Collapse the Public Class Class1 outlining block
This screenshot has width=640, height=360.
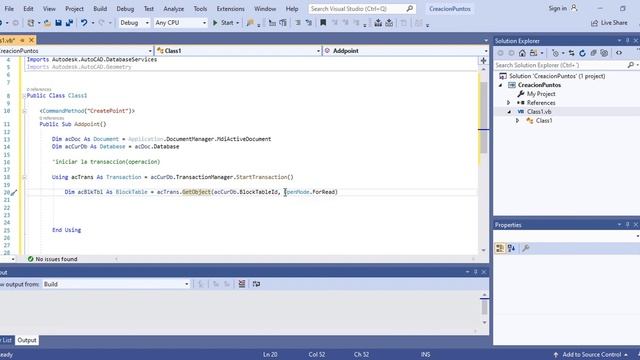[x=24, y=96]
